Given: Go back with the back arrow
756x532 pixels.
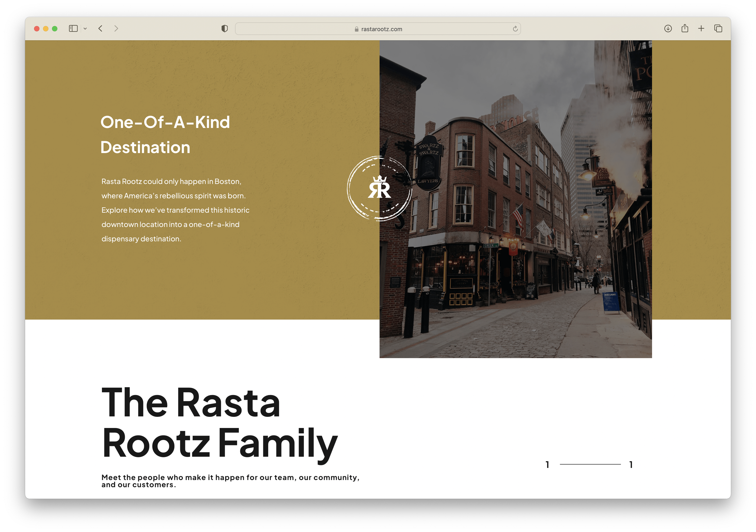Looking at the screenshot, I should 100,29.
